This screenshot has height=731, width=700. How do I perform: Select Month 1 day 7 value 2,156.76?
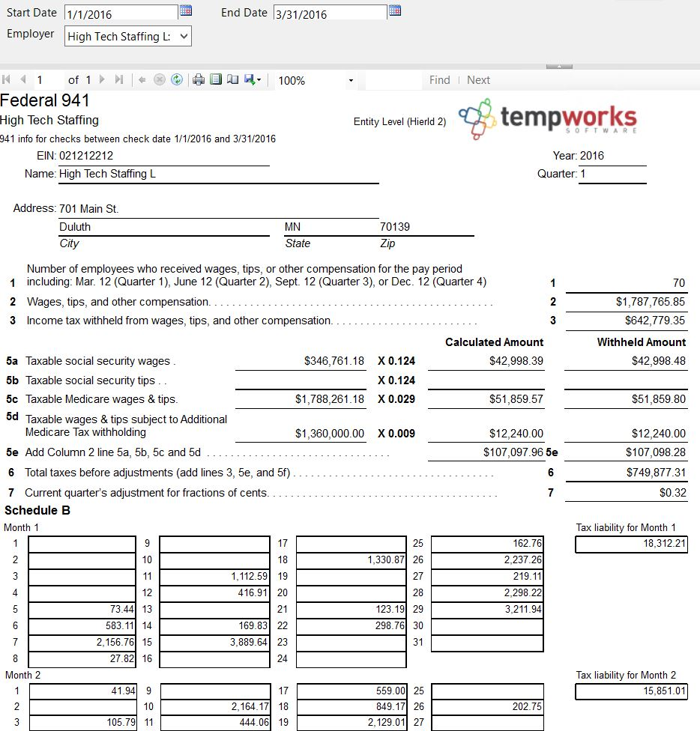[115, 642]
